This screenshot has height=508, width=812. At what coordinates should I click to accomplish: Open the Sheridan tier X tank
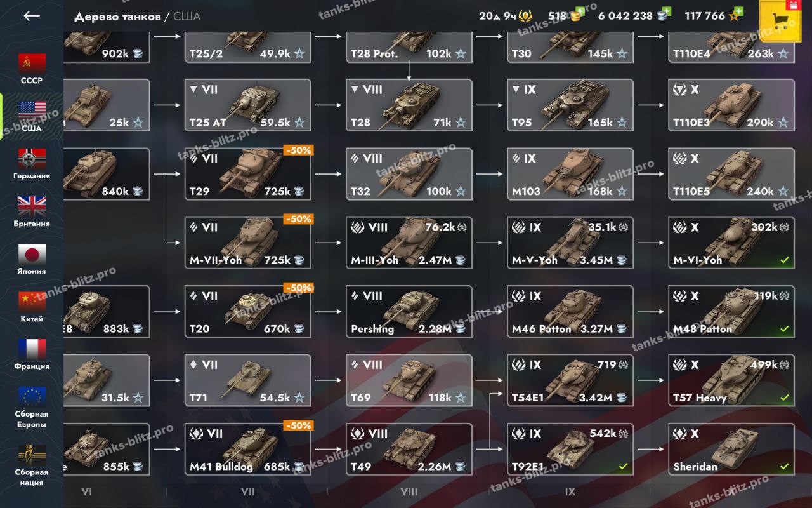click(731, 450)
